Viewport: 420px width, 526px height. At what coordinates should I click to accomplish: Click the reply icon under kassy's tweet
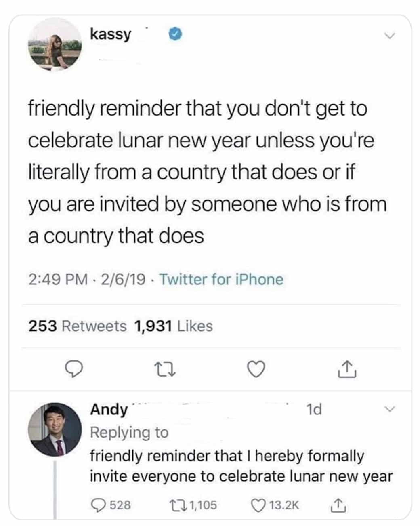click(x=74, y=368)
